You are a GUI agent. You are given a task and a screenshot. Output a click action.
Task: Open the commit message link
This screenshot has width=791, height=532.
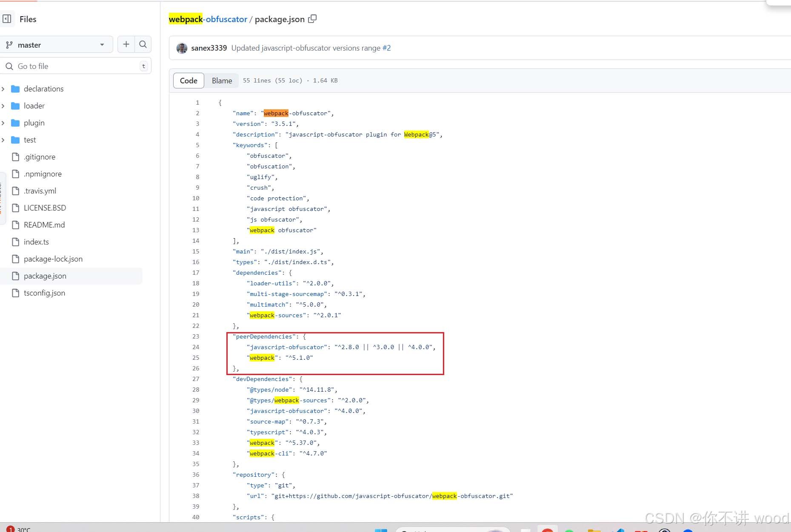[306, 48]
